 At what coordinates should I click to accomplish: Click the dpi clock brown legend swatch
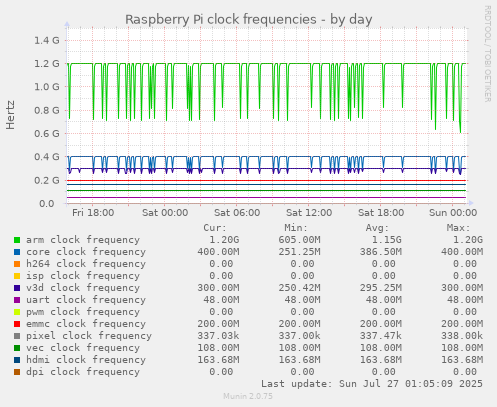pyautogui.click(x=17, y=372)
